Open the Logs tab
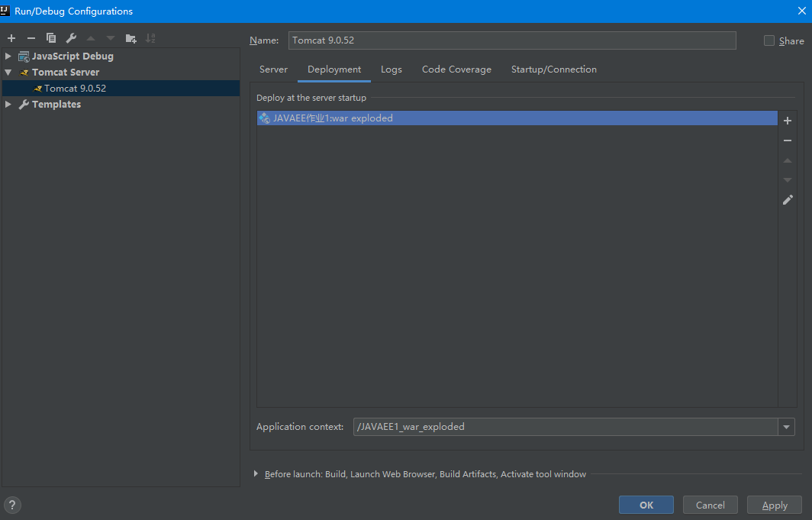 [x=391, y=69]
